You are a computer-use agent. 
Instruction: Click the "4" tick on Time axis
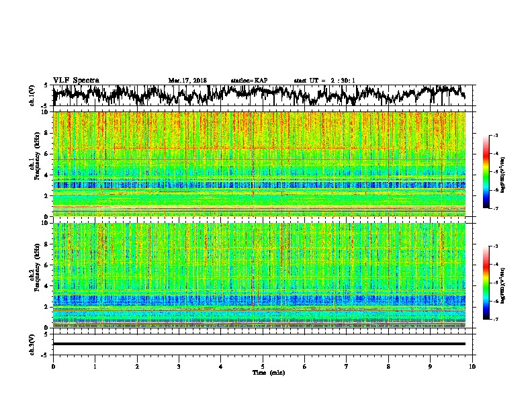point(221,367)
